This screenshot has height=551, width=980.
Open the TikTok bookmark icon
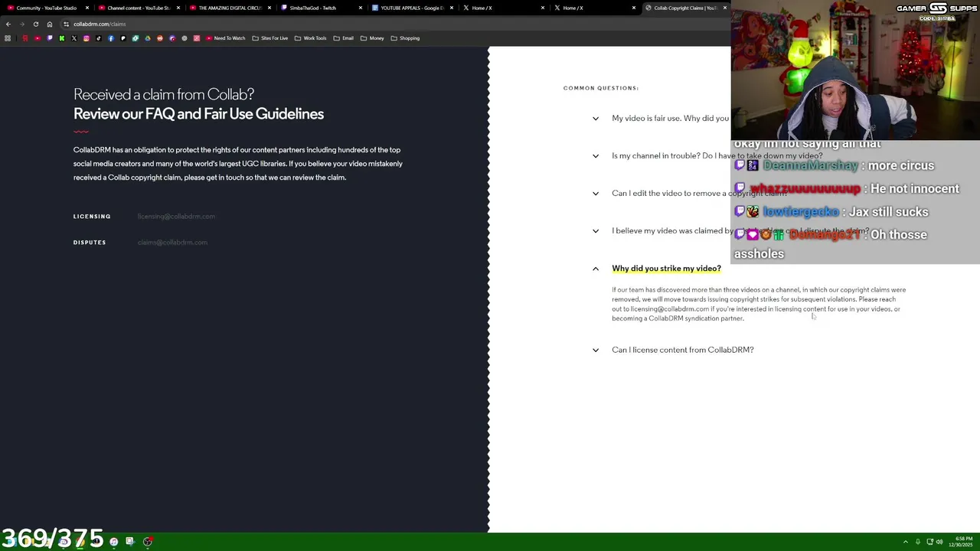point(99,38)
